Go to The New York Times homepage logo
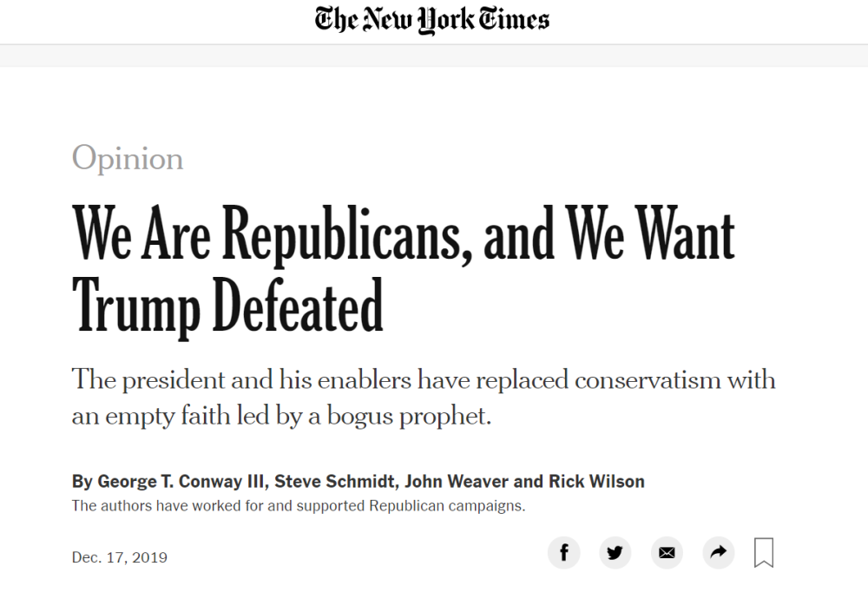868x599 pixels. [432, 20]
